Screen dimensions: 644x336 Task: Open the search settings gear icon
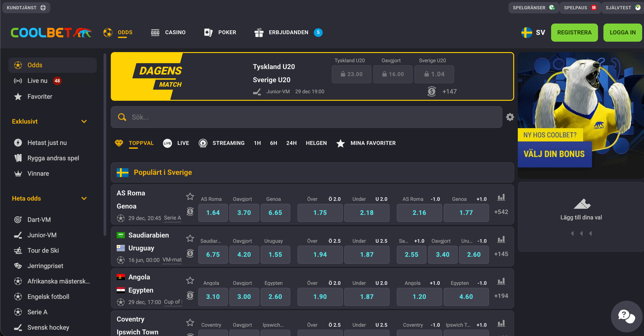pyautogui.click(x=510, y=117)
